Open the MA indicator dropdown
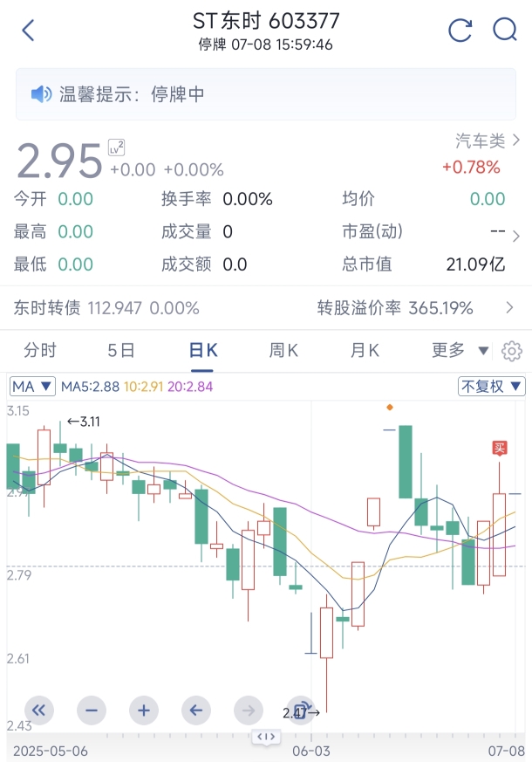The image size is (532, 762). pos(32,387)
